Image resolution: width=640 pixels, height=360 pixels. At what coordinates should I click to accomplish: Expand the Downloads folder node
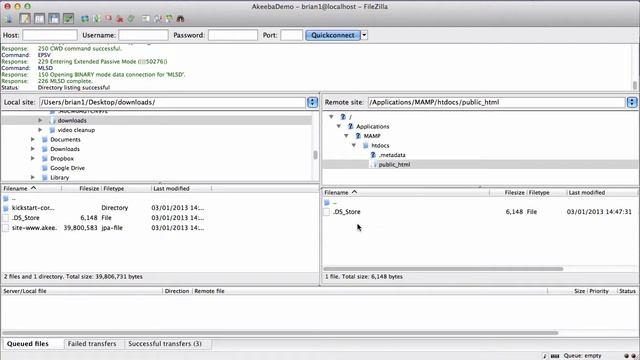(x=33, y=149)
